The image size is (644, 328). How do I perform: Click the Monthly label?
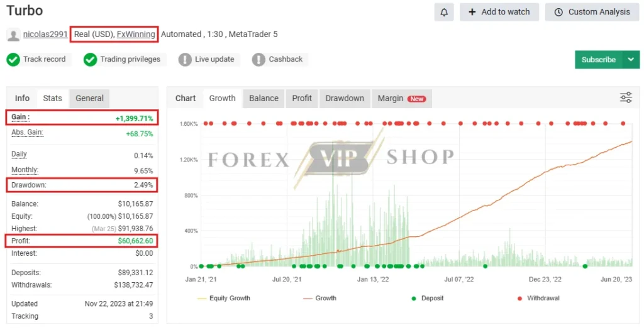pyautogui.click(x=25, y=170)
